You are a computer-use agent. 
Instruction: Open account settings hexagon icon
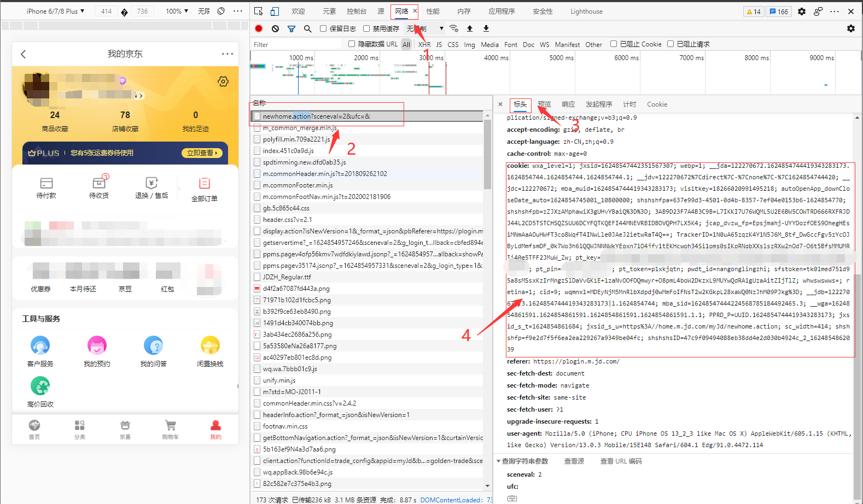point(223,81)
